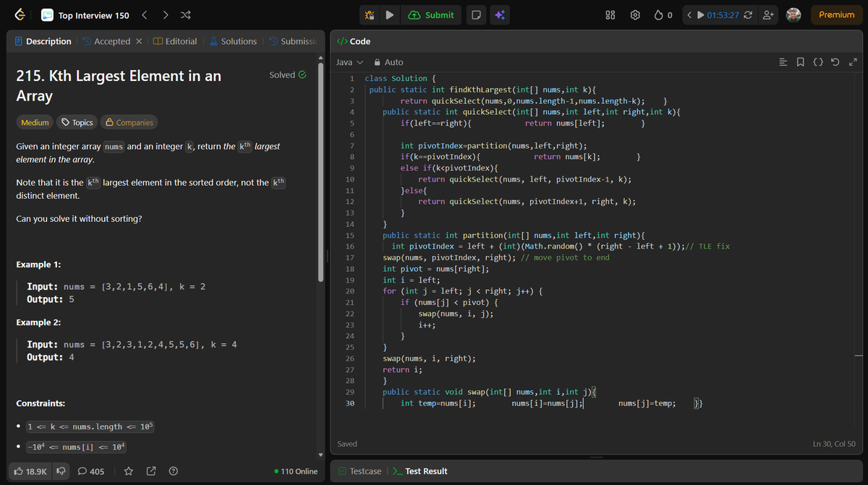
Task: Open the Editorial tab
Action: [174, 41]
